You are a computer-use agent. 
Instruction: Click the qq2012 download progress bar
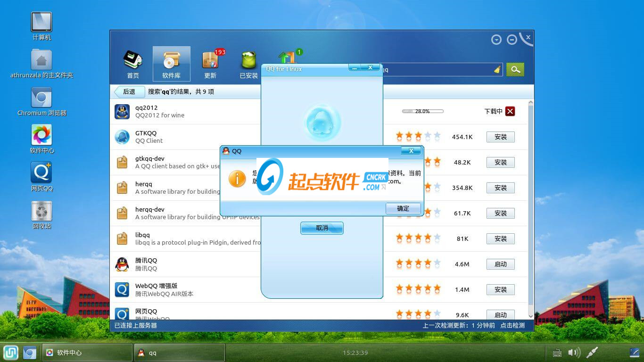[422, 111]
